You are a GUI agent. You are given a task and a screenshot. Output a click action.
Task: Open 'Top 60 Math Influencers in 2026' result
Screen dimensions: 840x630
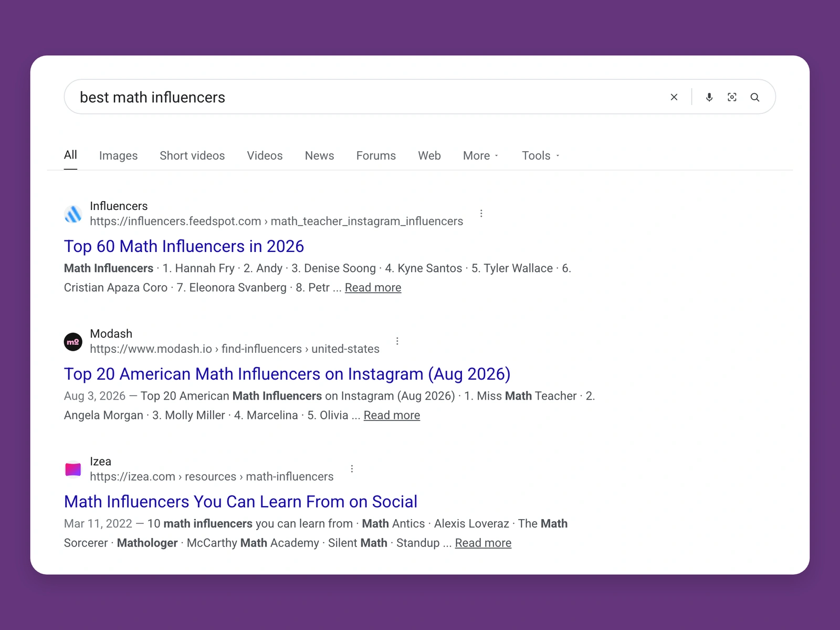pos(184,246)
